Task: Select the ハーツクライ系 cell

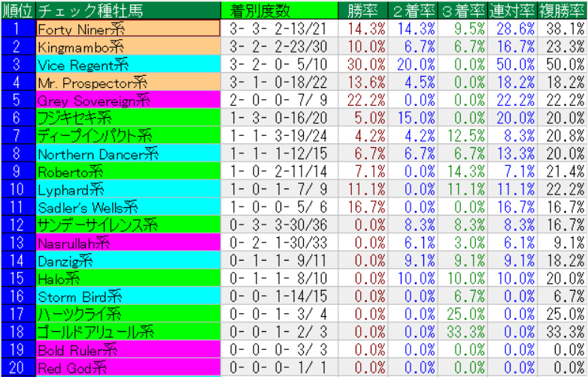Action: click(x=129, y=314)
